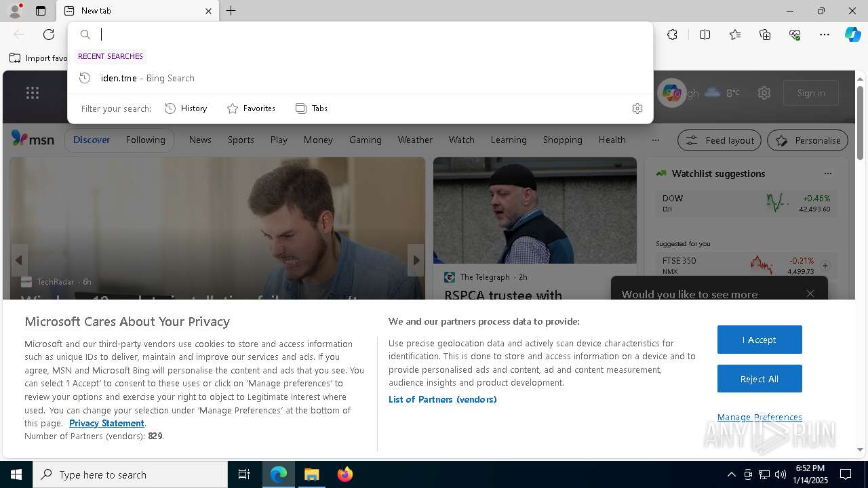This screenshot has width=868, height=488.
Task: Open Task View on the taskbar
Action: click(x=244, y=474)
